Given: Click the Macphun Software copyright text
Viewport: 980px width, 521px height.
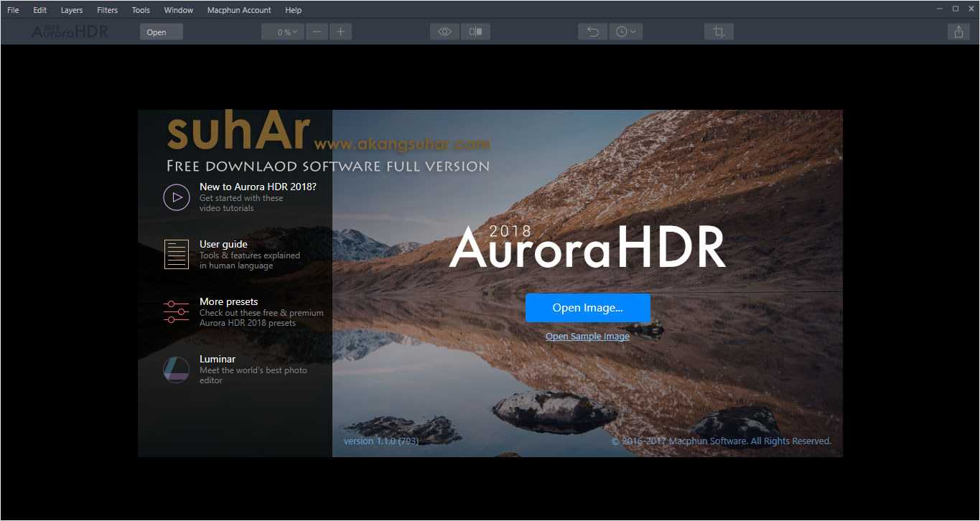Looking at the screenshot, I should coord(722,441).
